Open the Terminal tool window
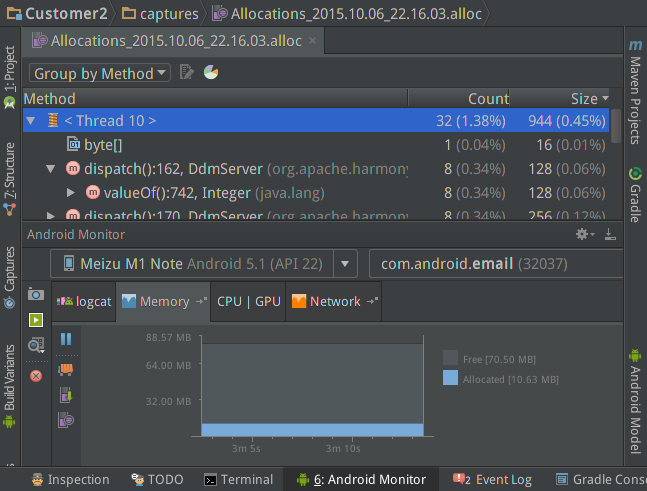This screenshot has width=647, height=491. (x=238, y=479)
